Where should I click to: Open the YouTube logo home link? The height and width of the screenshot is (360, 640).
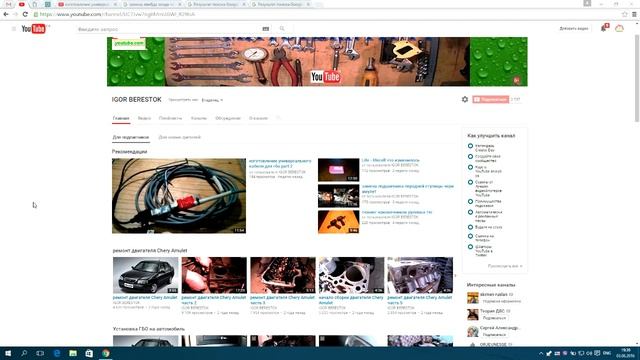(x=33, y=29)
